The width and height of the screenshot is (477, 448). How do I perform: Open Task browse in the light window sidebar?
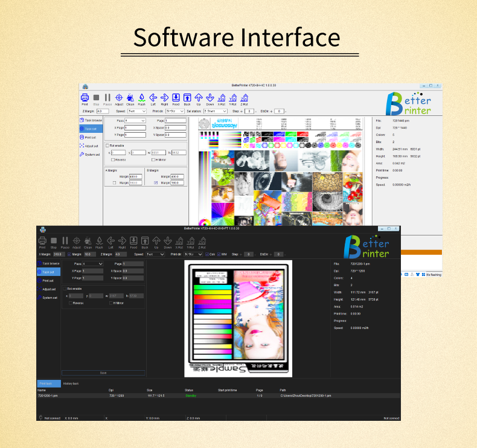pos(91,120)
